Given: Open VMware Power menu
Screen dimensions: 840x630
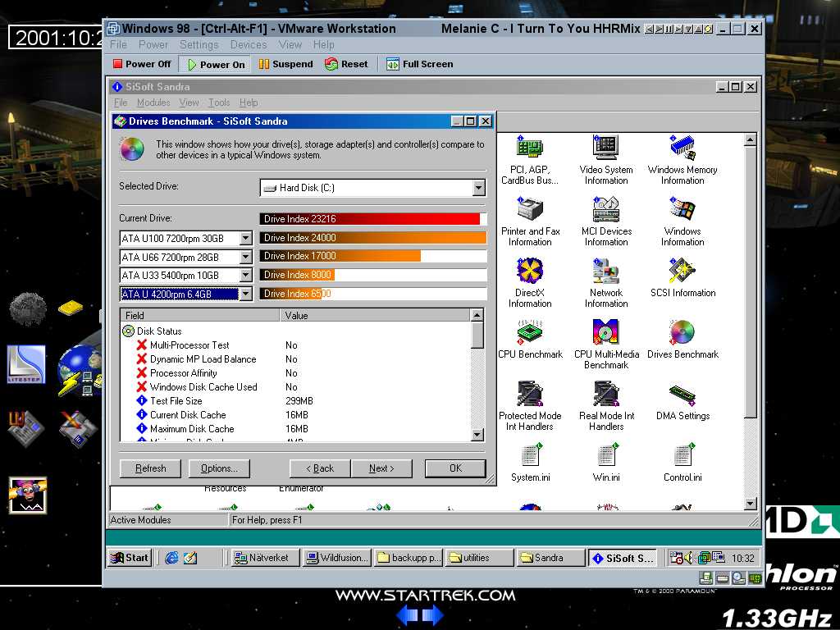Looking at the screenshot, I should [x=153, y=44].
